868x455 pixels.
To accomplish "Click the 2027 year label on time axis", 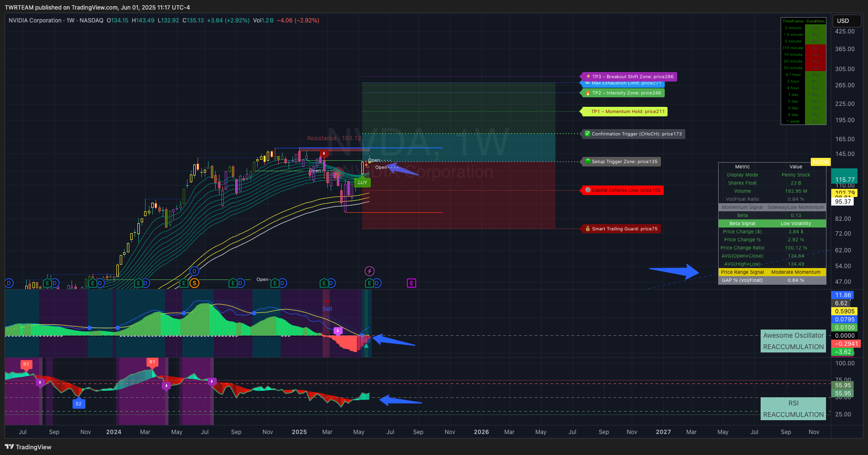I will (663, 432).
